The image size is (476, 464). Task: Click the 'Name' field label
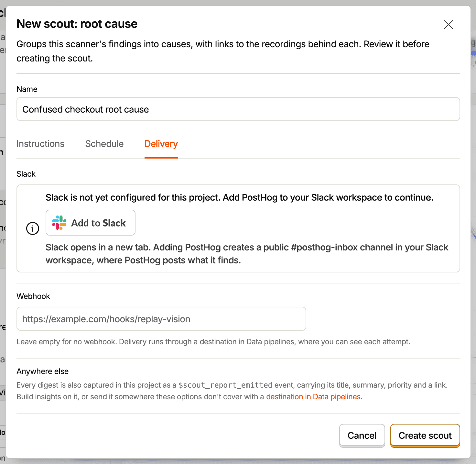pos(27,89)
